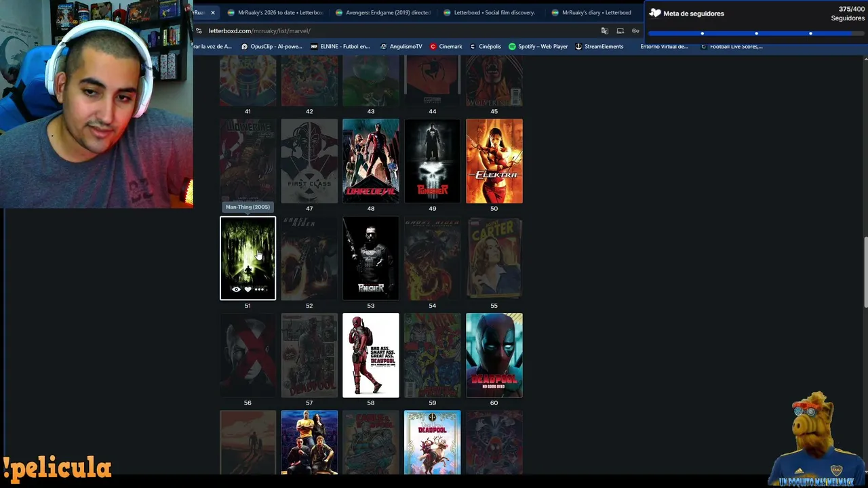Viewport: 868px width, 488px height.
Task: Switch to the Avengers: Endgame (2019) tab
Action: [x=383, y=12]
